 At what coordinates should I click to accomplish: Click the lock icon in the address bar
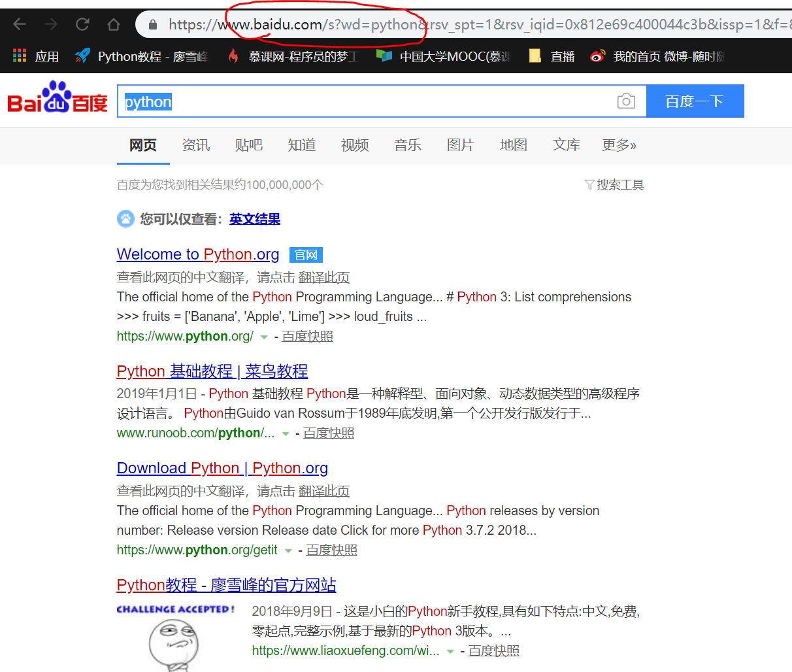tap(152, 24)
